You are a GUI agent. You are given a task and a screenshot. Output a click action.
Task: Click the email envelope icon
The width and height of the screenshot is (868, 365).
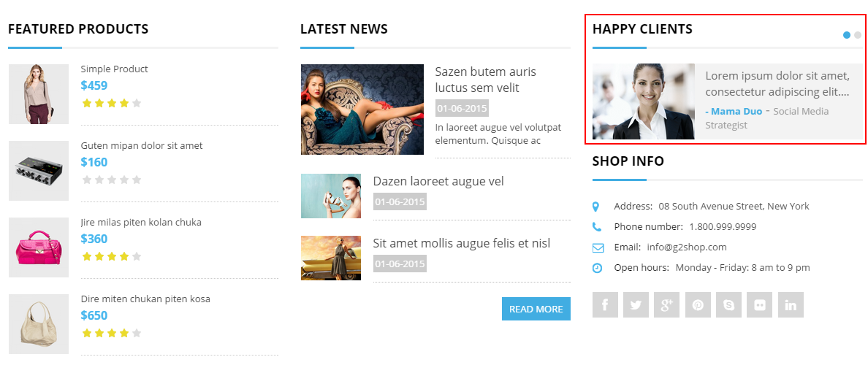598,247
